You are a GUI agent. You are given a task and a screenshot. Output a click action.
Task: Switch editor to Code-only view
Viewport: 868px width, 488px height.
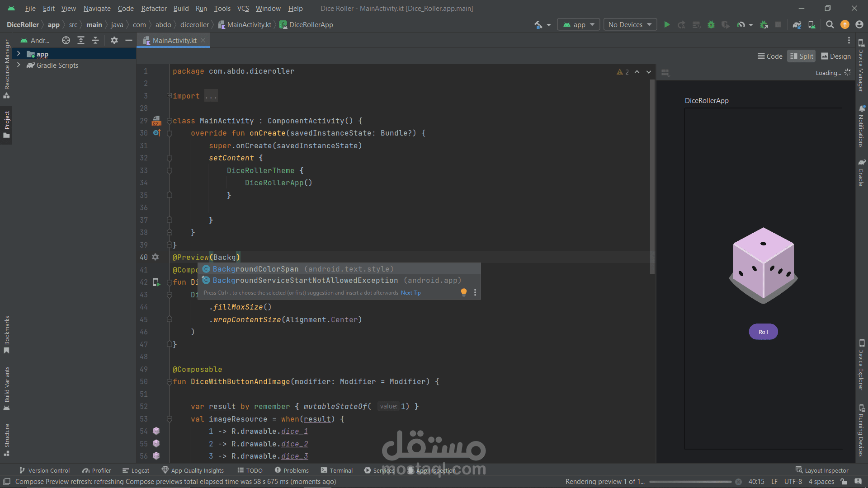coord(770,56)
